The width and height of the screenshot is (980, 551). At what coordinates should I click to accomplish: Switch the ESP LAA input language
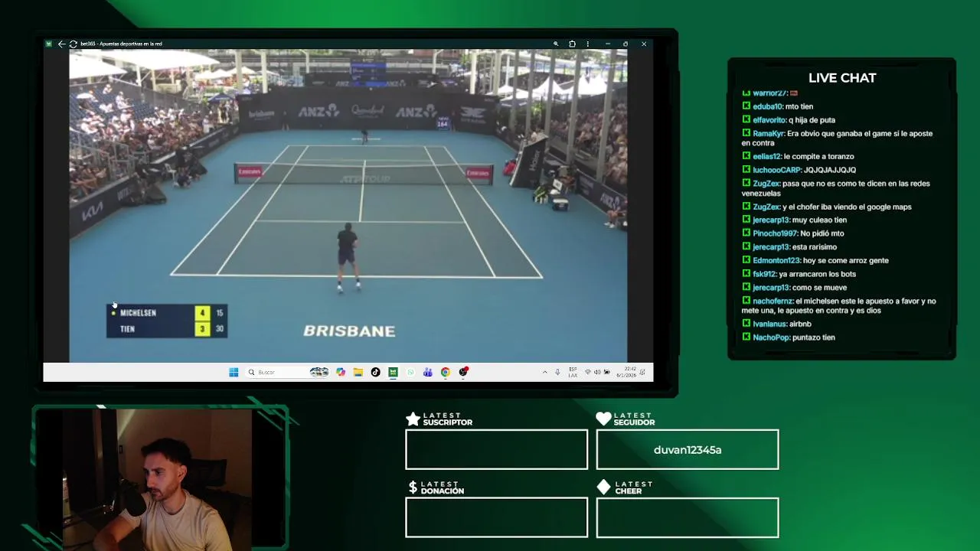(573, 372)
